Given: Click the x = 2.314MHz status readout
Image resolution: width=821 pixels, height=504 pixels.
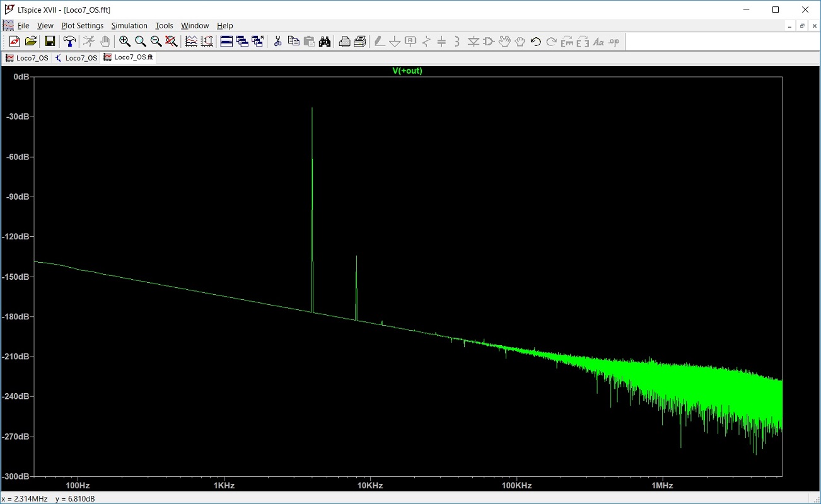Looking at the screenshot, I should pos(23,498).
